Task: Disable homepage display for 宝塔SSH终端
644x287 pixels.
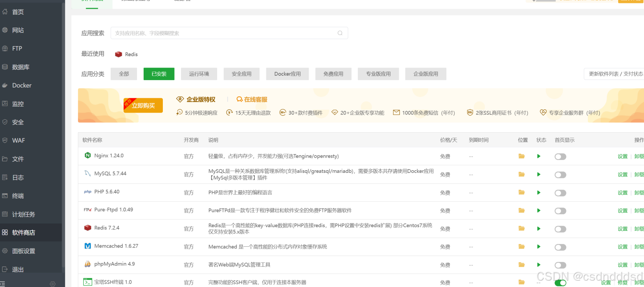Action: pos(560,283)
